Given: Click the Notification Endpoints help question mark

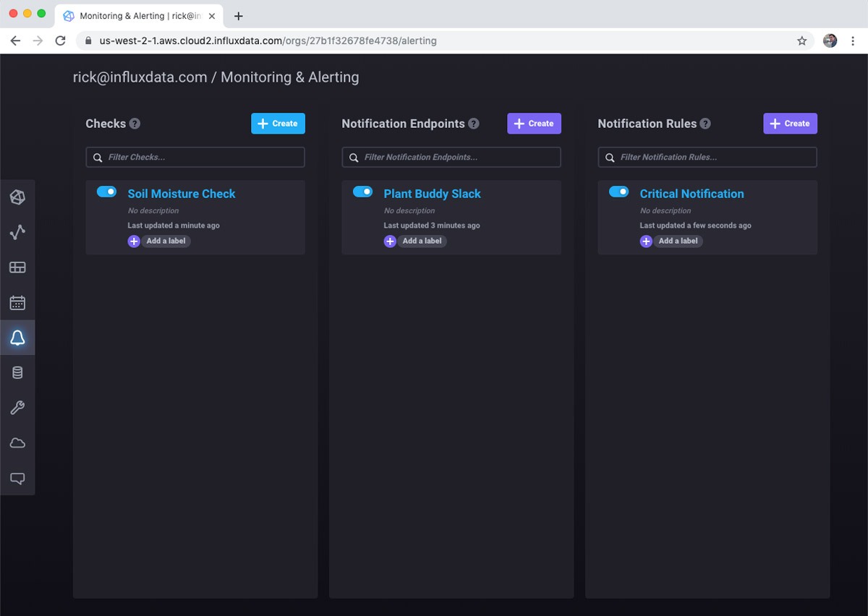Looking at the screenshot, I should coord(475,124).
